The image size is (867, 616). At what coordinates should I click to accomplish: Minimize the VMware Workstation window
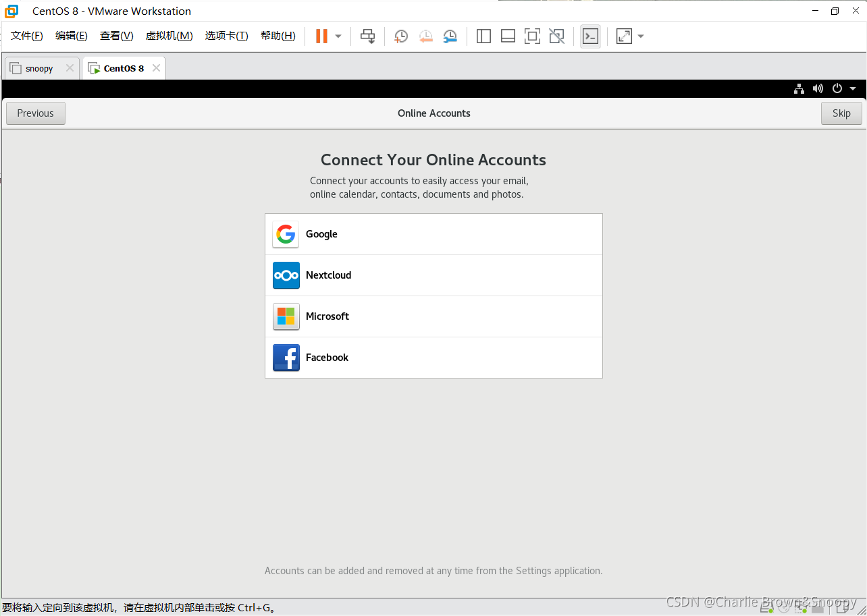pyautogui.click(x=817, y=11)
